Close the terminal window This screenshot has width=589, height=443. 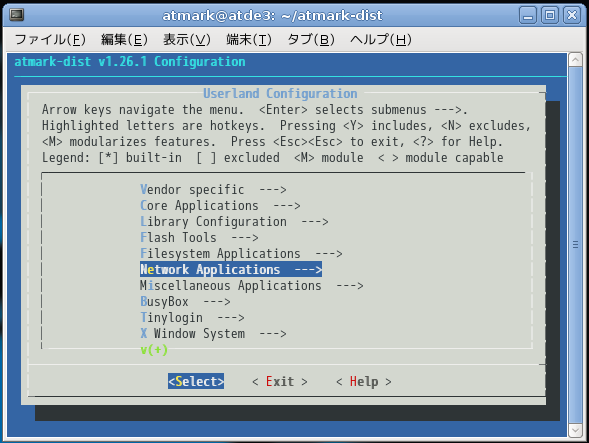(x=572, y=15)
